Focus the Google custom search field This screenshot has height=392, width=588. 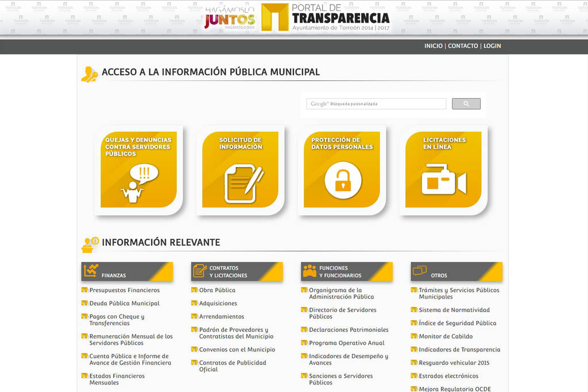376,104
